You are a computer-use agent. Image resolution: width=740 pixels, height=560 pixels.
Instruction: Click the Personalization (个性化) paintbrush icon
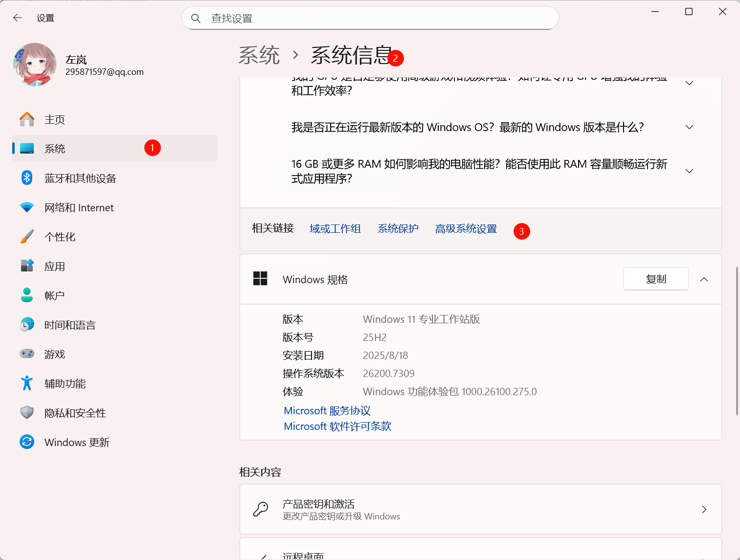(27, 237)
